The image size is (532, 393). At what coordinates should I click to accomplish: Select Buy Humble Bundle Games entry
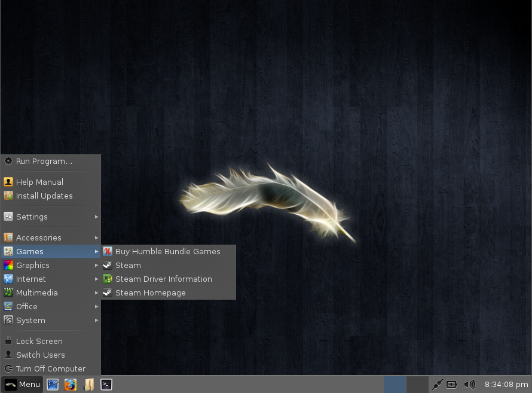169,251
